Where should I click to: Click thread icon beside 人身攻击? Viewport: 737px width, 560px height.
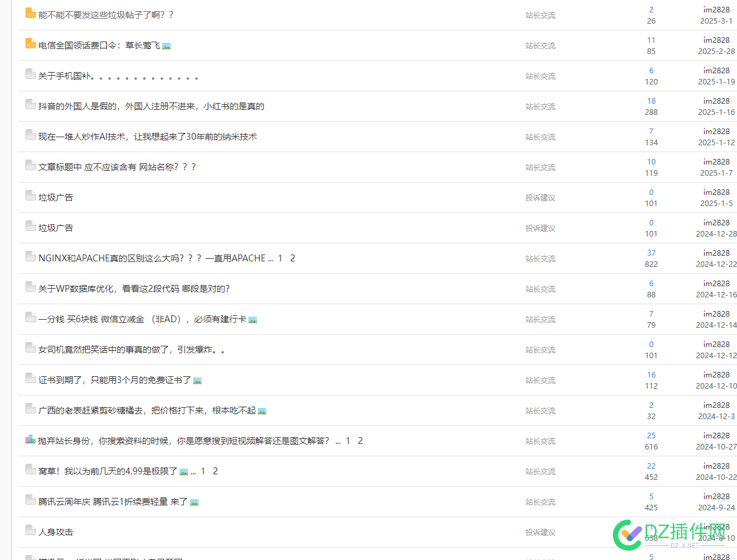point(30,530)
